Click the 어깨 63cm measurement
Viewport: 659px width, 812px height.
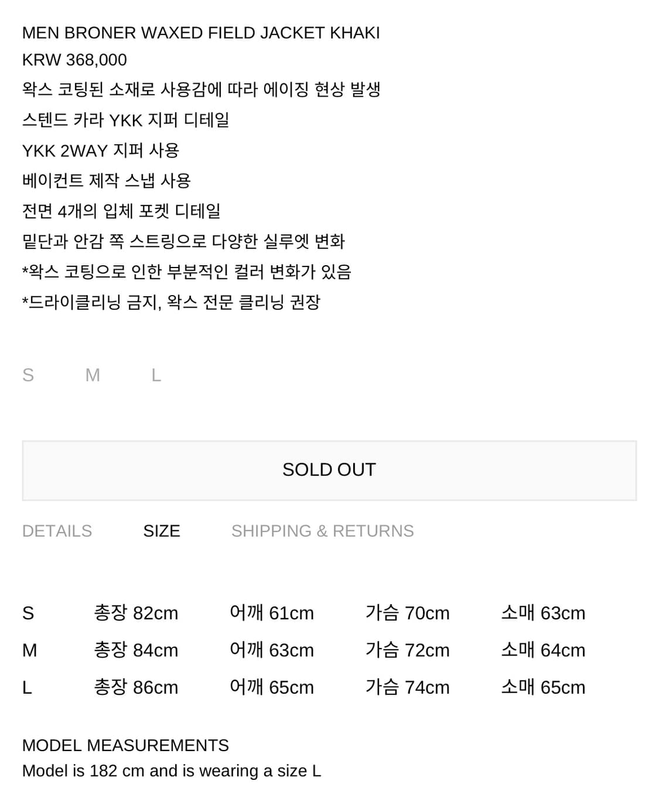(272, 650)
